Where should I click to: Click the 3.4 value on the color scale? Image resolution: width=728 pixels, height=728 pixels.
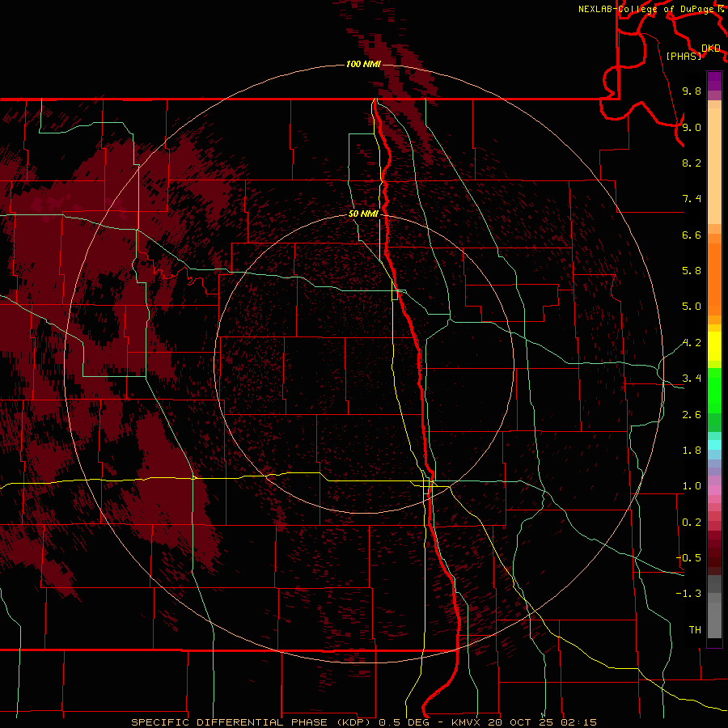coord(692,379)
